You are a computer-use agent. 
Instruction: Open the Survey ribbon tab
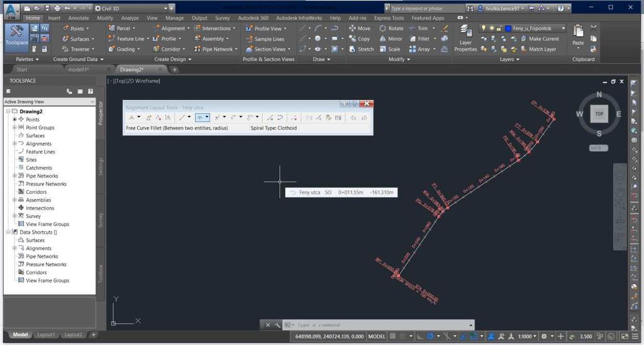click(x=222, y=18)
